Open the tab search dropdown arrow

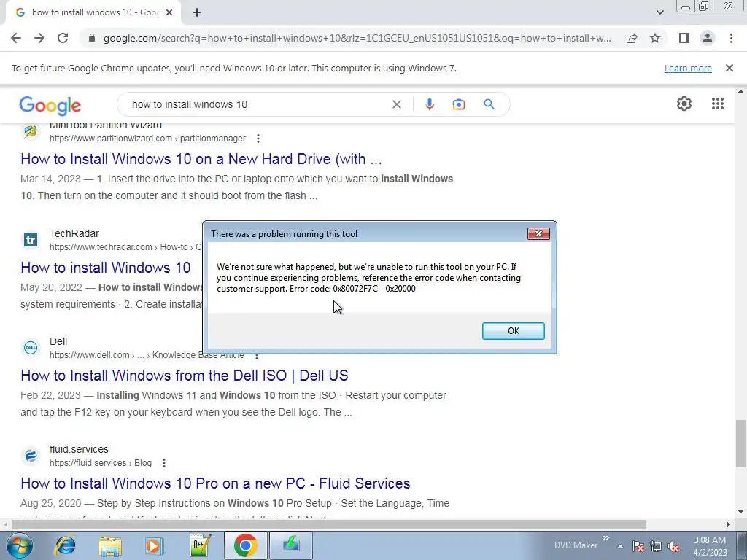tap(659, 12)
